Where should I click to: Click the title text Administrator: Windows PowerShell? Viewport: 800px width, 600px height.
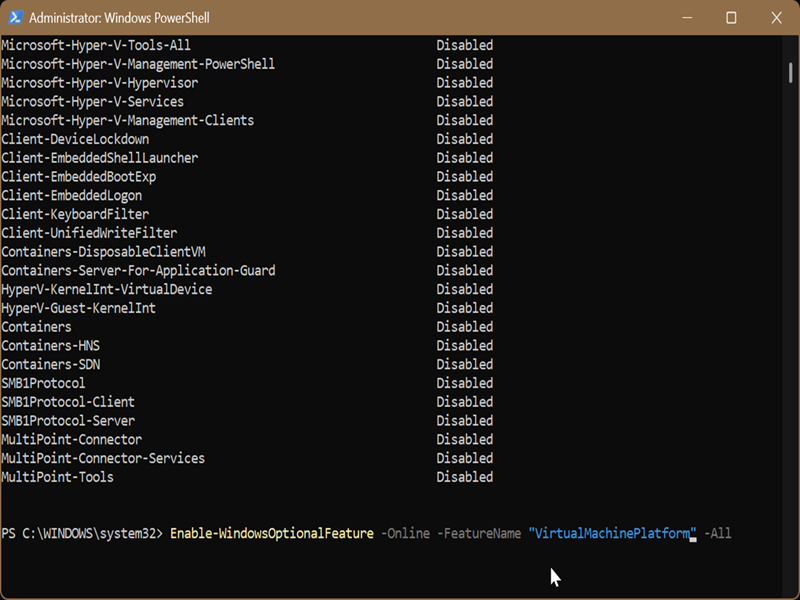point(119,18)
